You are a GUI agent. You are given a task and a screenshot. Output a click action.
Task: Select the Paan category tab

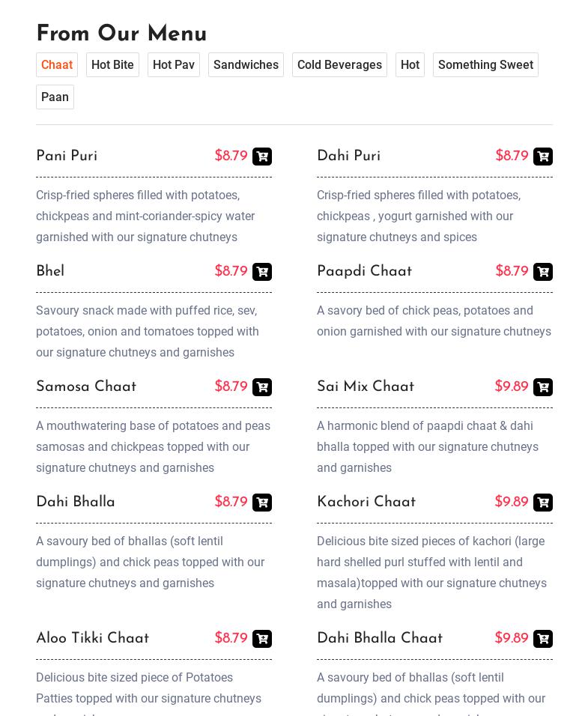tap(55, 97)
